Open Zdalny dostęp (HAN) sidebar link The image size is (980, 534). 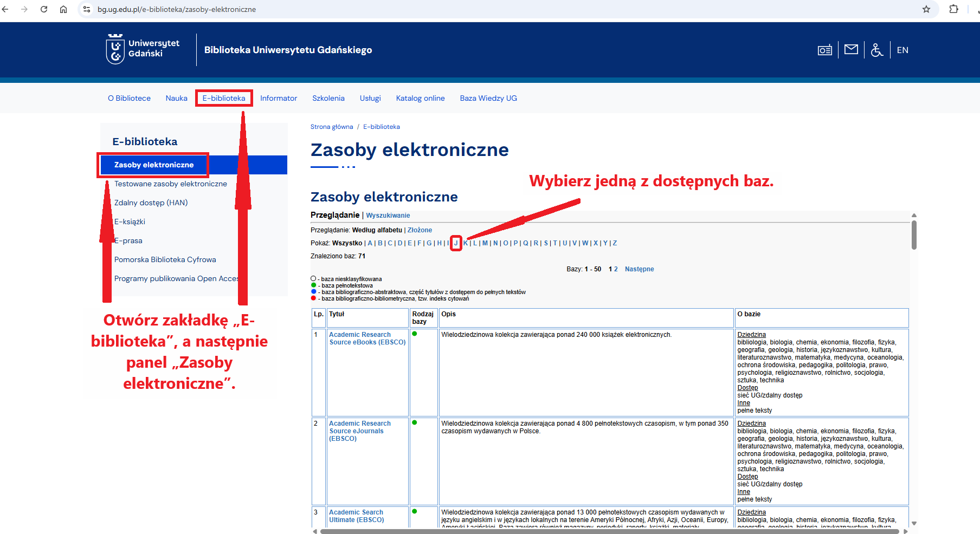[151, 203]
